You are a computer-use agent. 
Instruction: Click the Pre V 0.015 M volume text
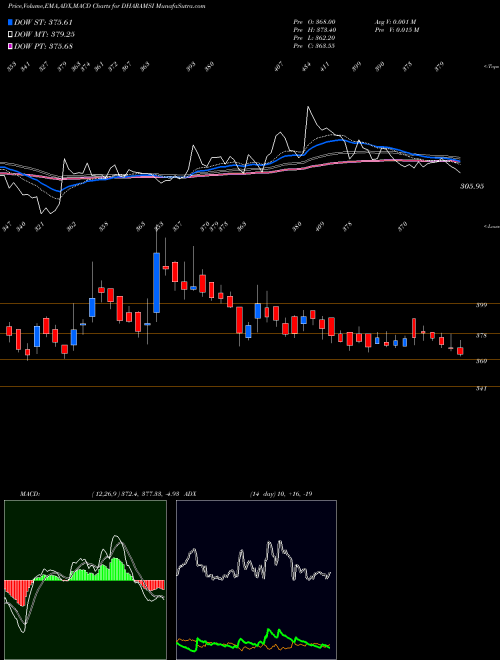tap(396, 30)
